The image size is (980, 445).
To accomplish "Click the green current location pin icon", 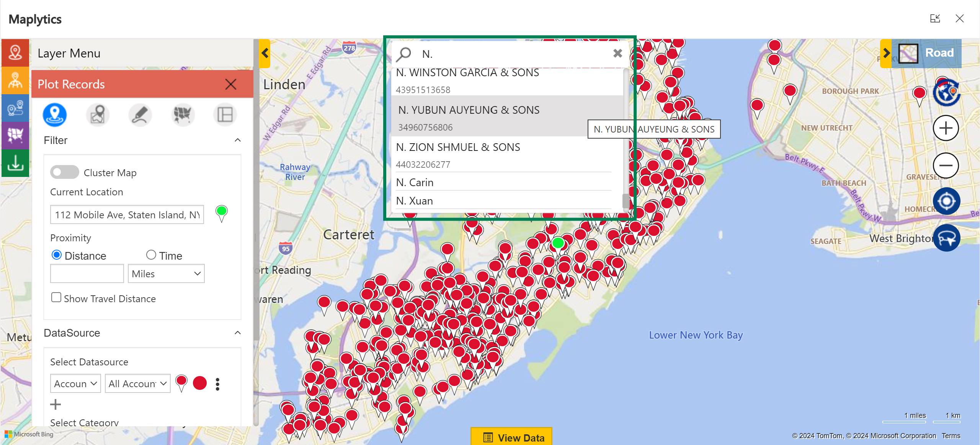I will pyautogui.click(x=221, y=213).
